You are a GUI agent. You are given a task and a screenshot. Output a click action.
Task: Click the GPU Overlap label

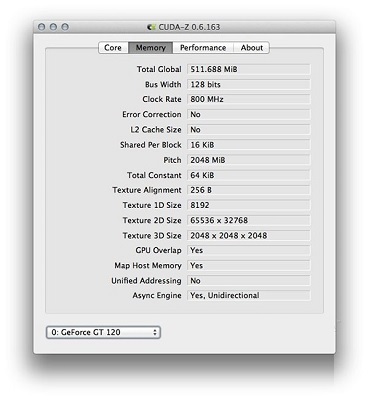(x=159, y=250)
